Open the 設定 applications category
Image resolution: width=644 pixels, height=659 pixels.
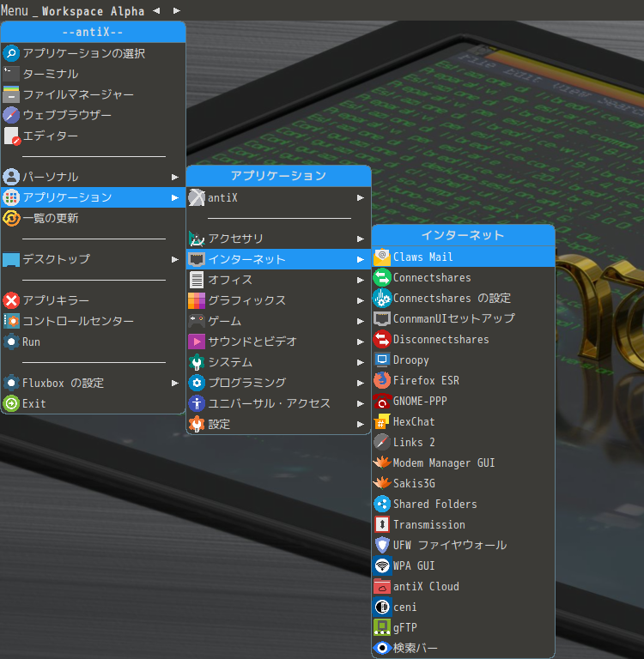(x=278, y=424)
